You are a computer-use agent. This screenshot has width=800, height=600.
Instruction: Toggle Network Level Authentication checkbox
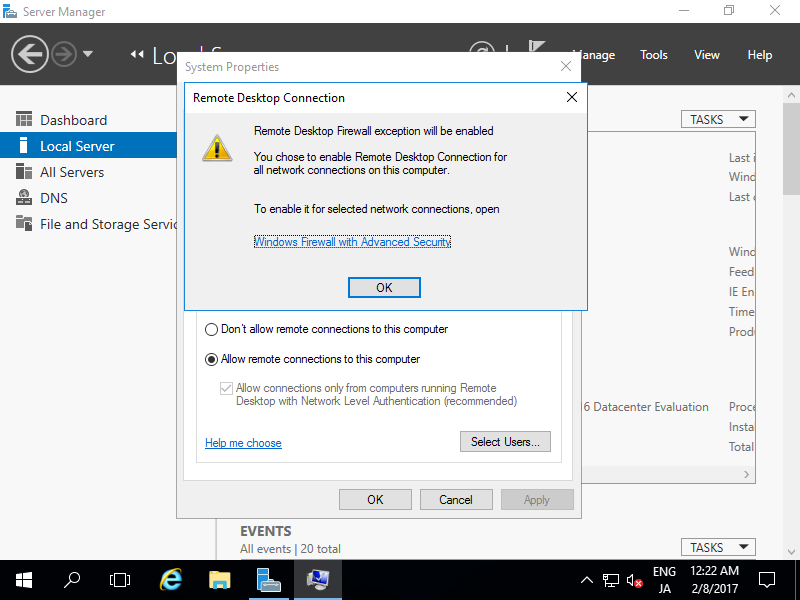click(x=226, y=388)
